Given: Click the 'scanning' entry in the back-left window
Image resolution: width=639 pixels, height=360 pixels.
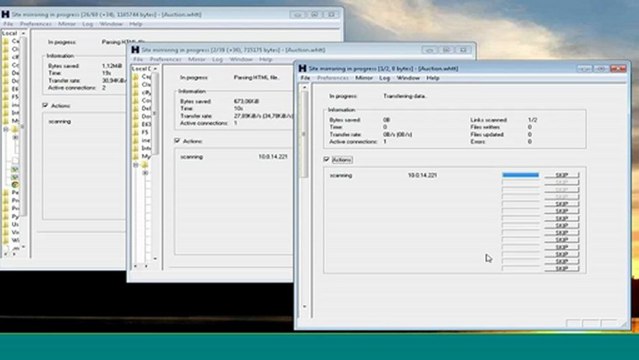Looking at the screenshot, I should click(x=59, y=121).
